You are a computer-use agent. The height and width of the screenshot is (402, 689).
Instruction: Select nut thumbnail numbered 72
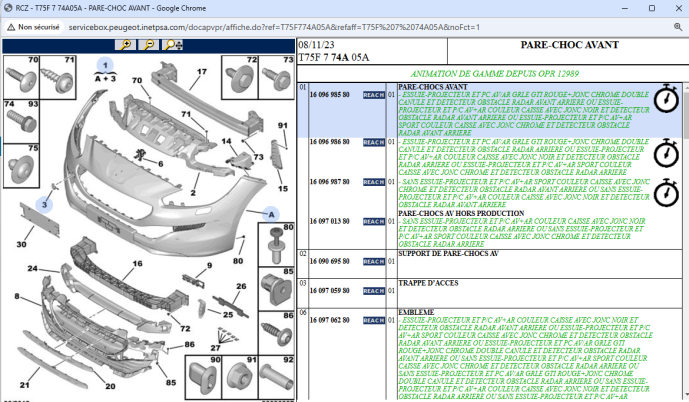(239, 77)
